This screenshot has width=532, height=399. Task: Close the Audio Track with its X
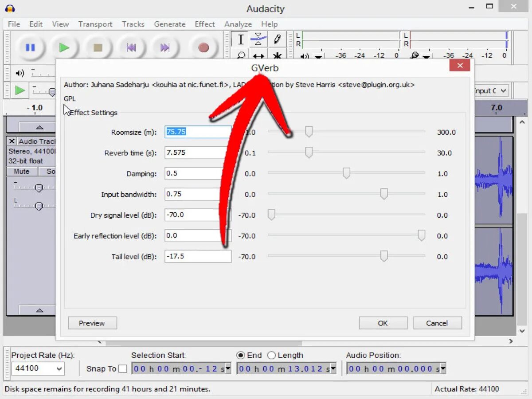[12, 141]
